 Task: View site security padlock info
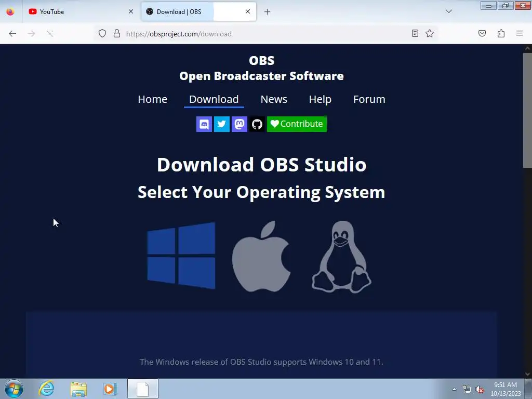point(117,34)
